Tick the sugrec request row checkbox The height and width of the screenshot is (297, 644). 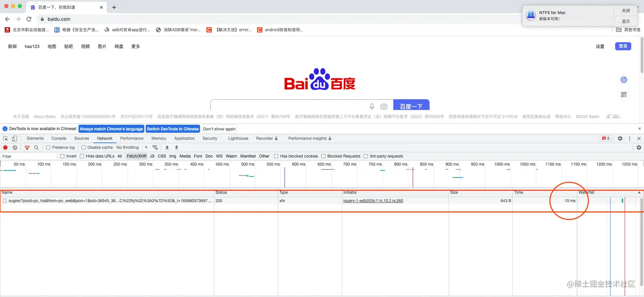5,201
